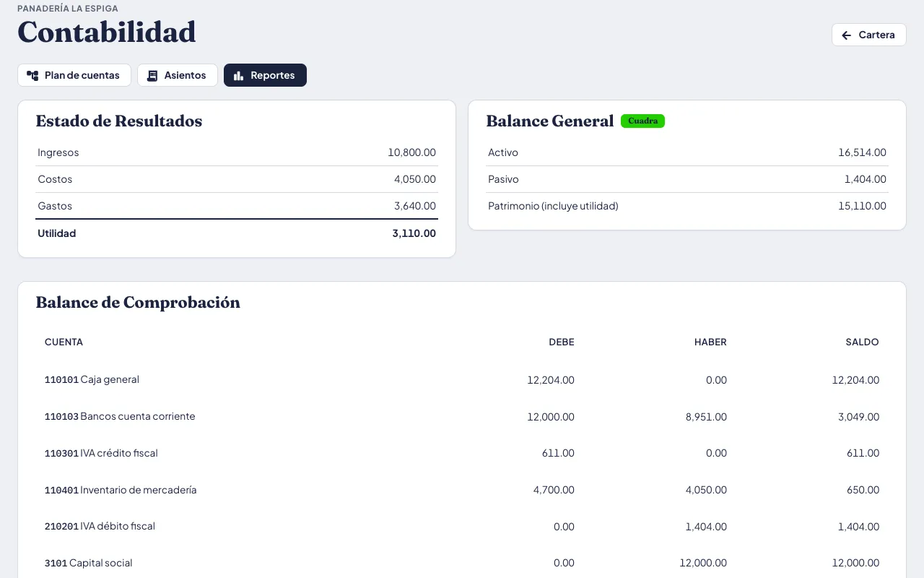This screenshot has width=924, height=578.
Task: Click the Ingresos amount 10,800.00
Action: pos(411,152)
